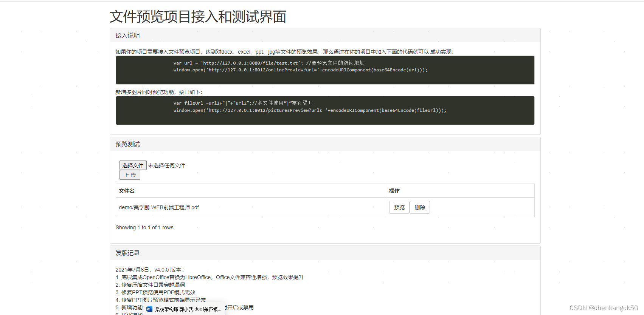
Task: Click the 未选择任何文件 label
Action: click(x=166, y=165)
